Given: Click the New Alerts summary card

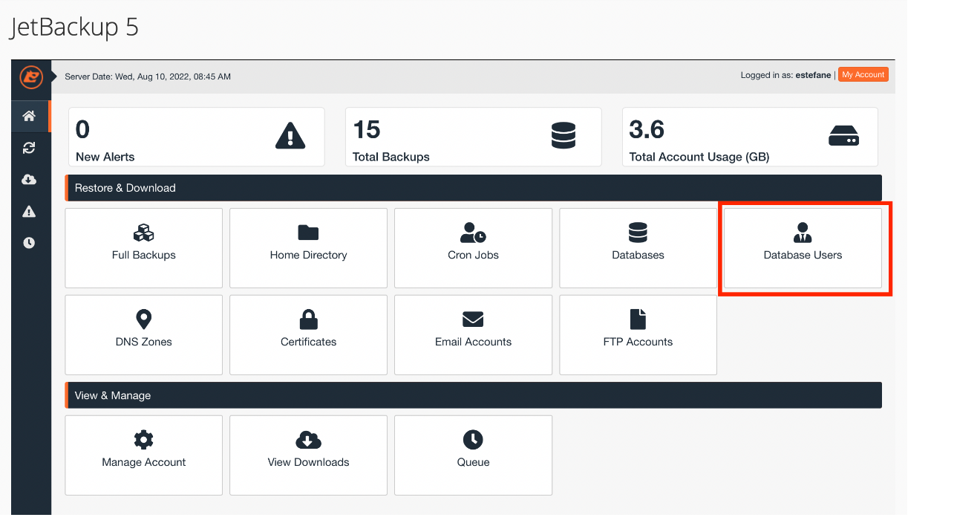Looking at the screenshot, I should pos(197,137).
